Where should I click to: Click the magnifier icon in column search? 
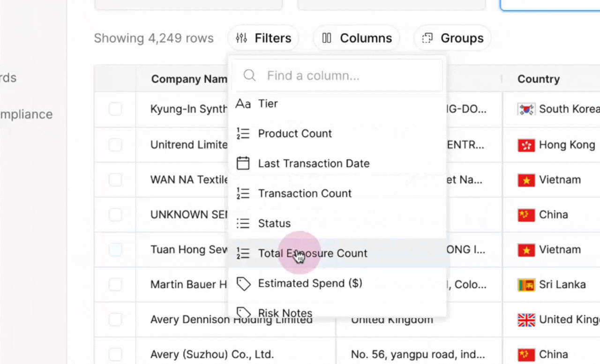(250, 75)
